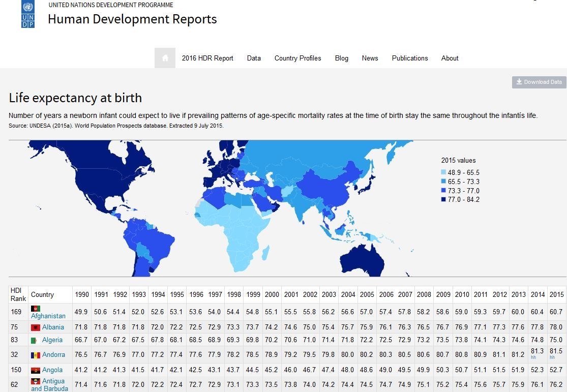The height and width of the screenshot is (392, 567).
Task: Click the UNDP logo icon
Action: pos(28,14)
